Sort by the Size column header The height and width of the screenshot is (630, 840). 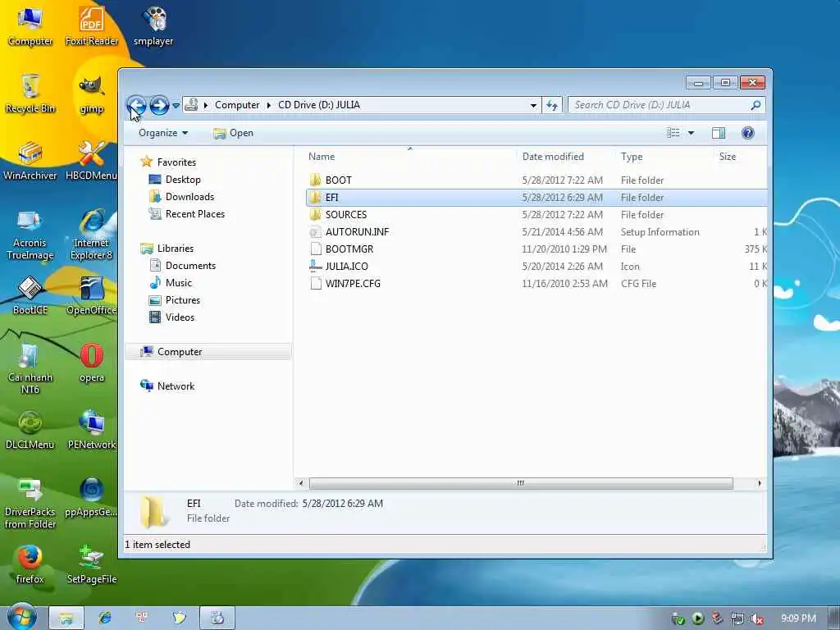tap(727, 157)
